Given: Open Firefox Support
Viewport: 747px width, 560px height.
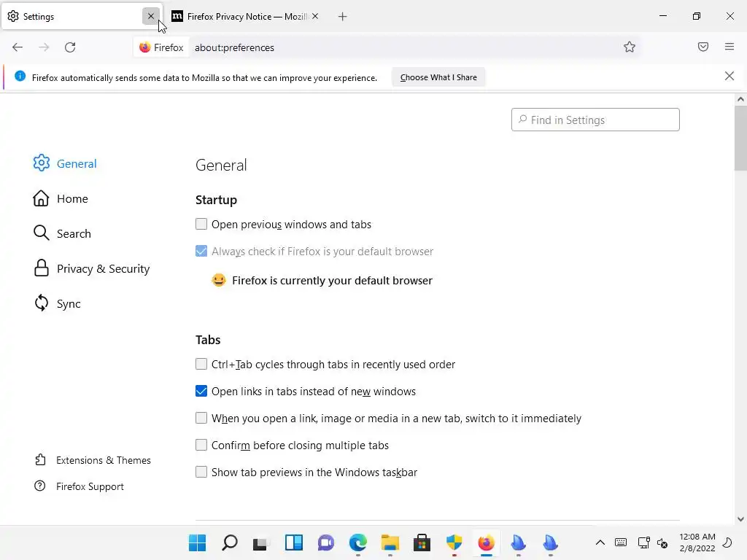Looking at the screenshot, I should 79,486.
